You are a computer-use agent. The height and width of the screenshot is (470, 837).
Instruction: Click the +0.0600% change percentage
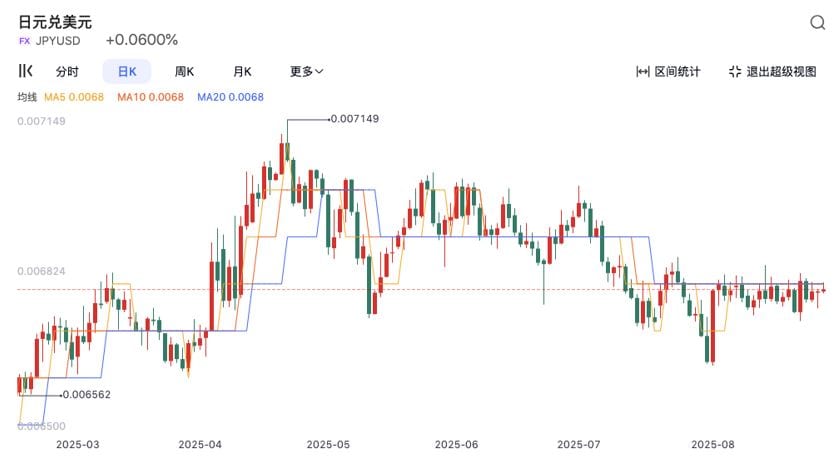(141, 41)
